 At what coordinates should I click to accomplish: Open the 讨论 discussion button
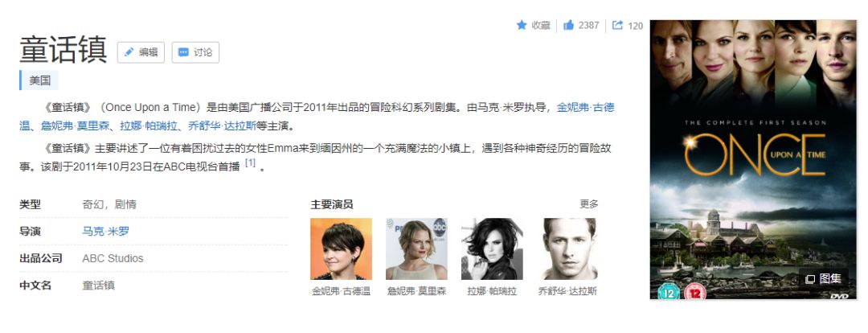[195, 52]
